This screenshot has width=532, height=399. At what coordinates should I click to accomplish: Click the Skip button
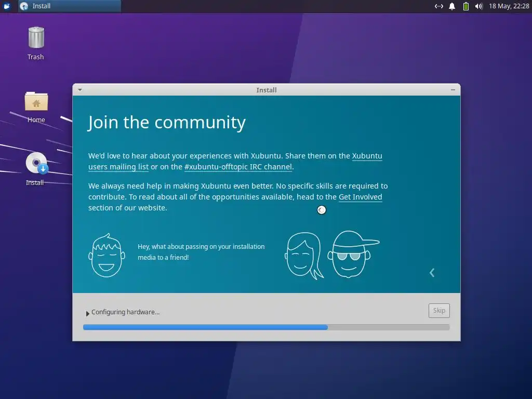click(x=439, y=311)
